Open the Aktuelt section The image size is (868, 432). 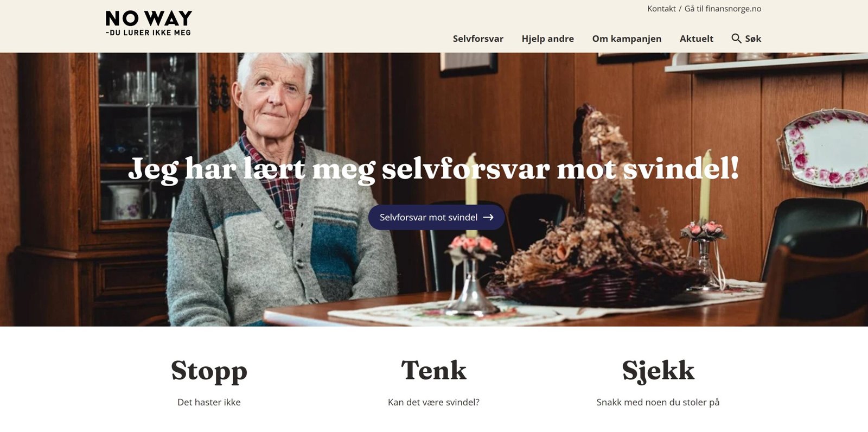[x=697, y=39]
